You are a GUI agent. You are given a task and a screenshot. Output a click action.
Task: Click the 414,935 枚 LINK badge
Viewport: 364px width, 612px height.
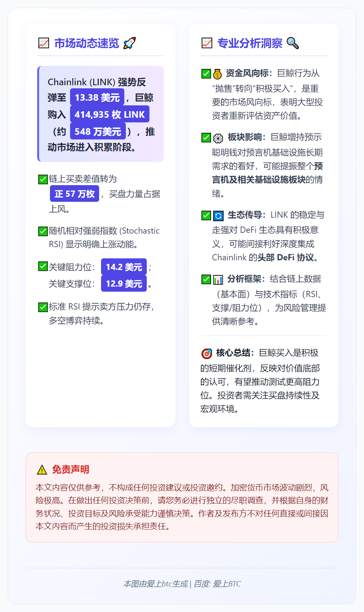110,114
